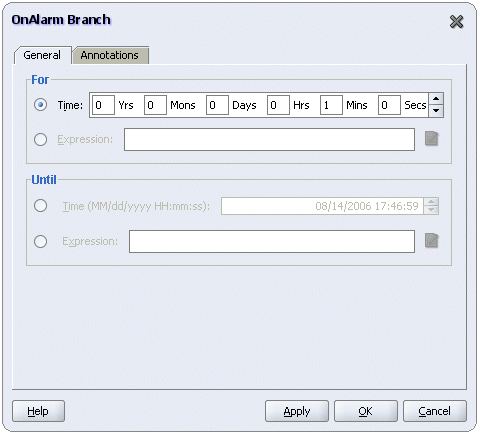Click the Until date-time field
The height and width of the screenshot is (434, 479).
[322, 206]
